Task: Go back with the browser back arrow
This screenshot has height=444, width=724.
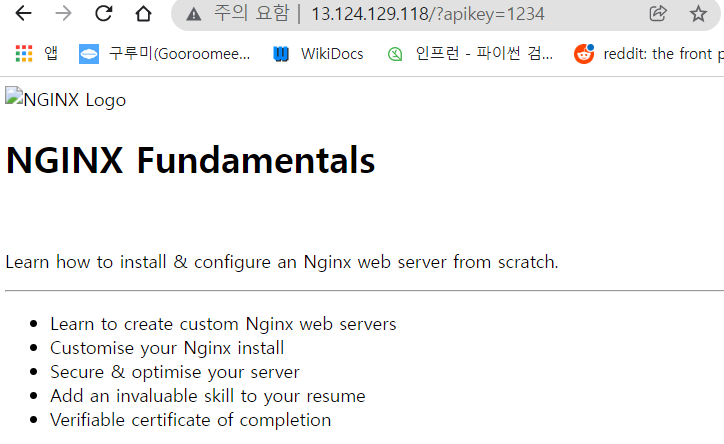Action: pyautogui.click(x=23, y=13)
